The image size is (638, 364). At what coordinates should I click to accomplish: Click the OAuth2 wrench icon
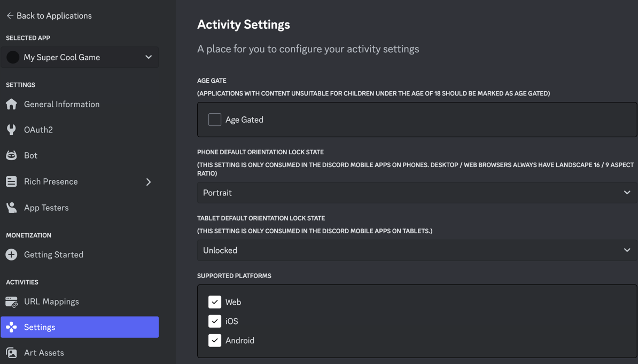click(11, 130)
